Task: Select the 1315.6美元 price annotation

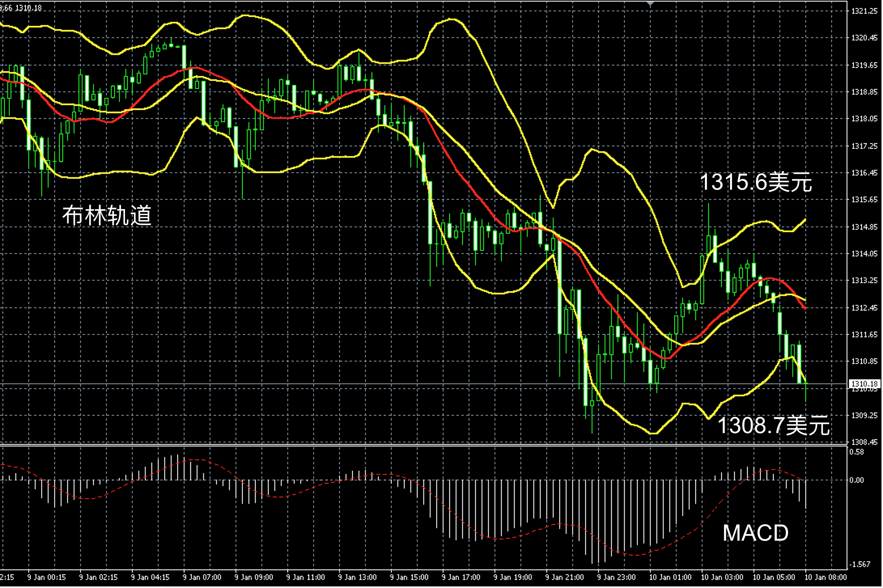Action: point(756,182)
